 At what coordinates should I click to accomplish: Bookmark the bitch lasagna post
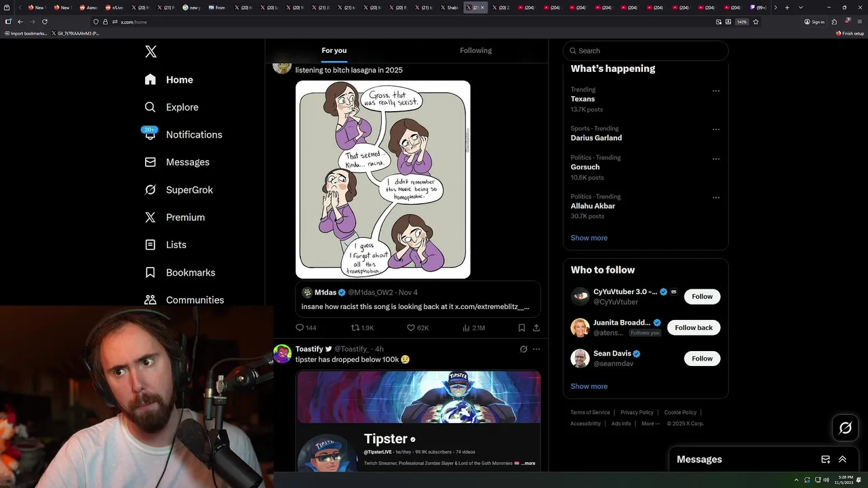521,327
